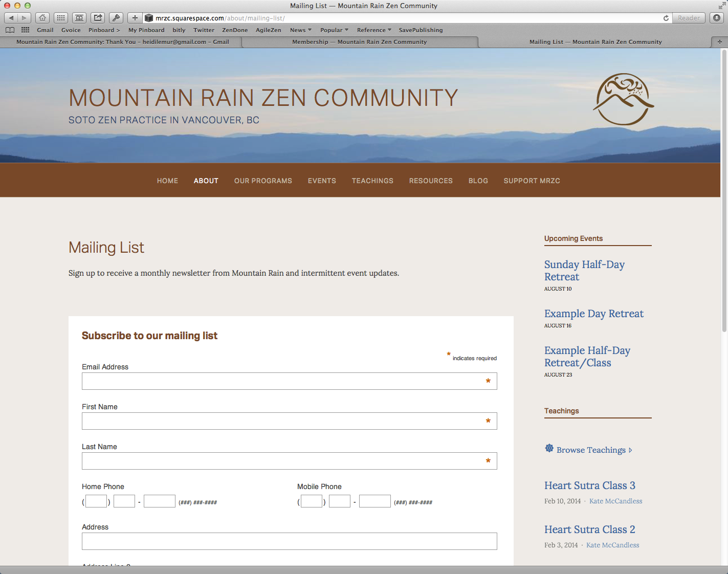Expand the Popular bookmarks folder
The image size is (728, 574).
pyautogui.click(x=334, y=30)
